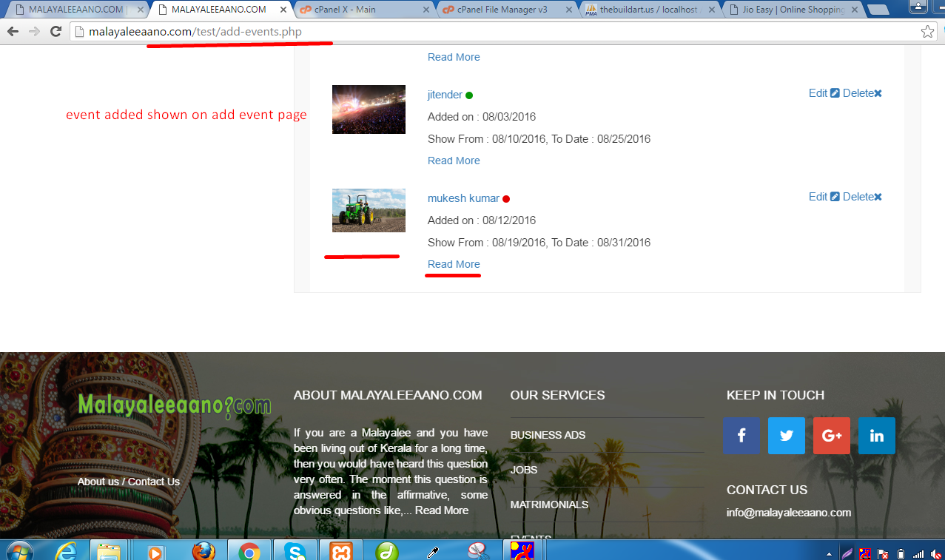Screen dimensions: 945x560
Task: Delete the mukesh kumar event
Action: [862, 197]
